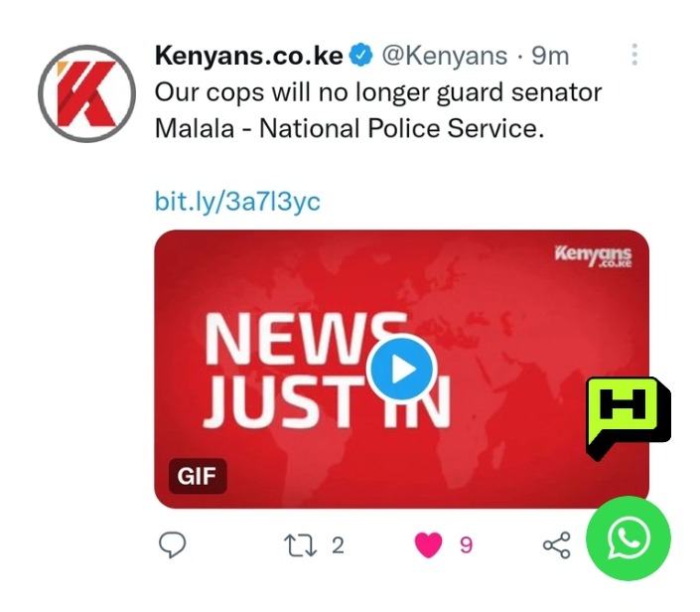Click the retweet count of 2
Viewport: 700px width, 612px height.
(x=338, y=545)
